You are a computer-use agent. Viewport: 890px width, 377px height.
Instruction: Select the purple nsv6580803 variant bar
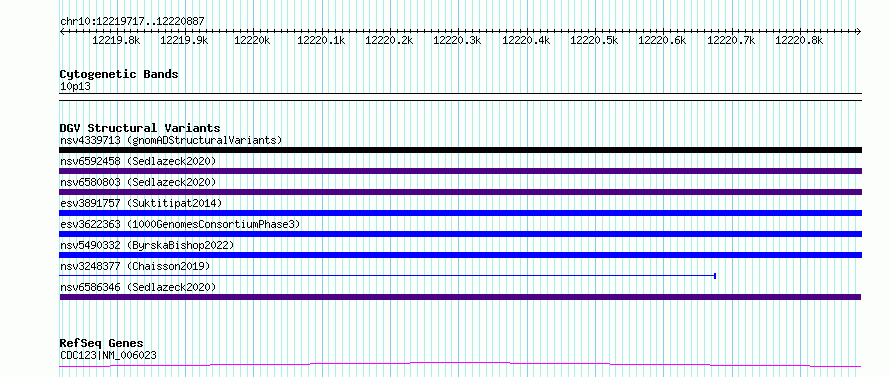pyautogui.click(x=460, y=192)
